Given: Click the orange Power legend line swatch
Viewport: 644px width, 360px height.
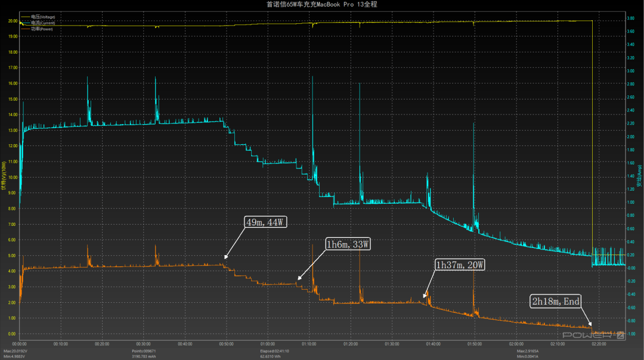Looking at the screenshot, I should click(x=25, y=29).
